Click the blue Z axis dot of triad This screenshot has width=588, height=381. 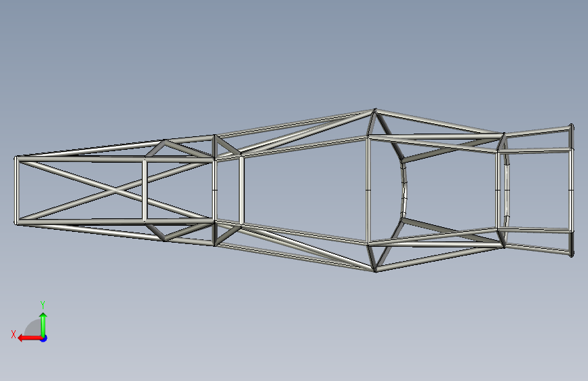click(x=44, y=338)
